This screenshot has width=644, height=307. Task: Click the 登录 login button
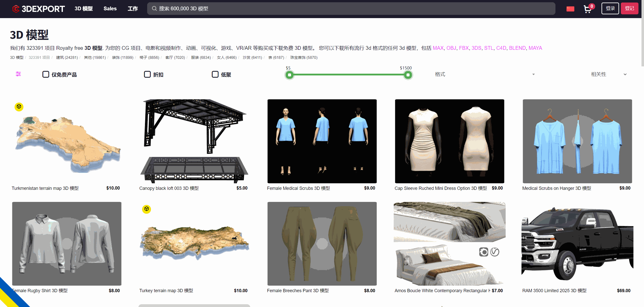[610, 8]
